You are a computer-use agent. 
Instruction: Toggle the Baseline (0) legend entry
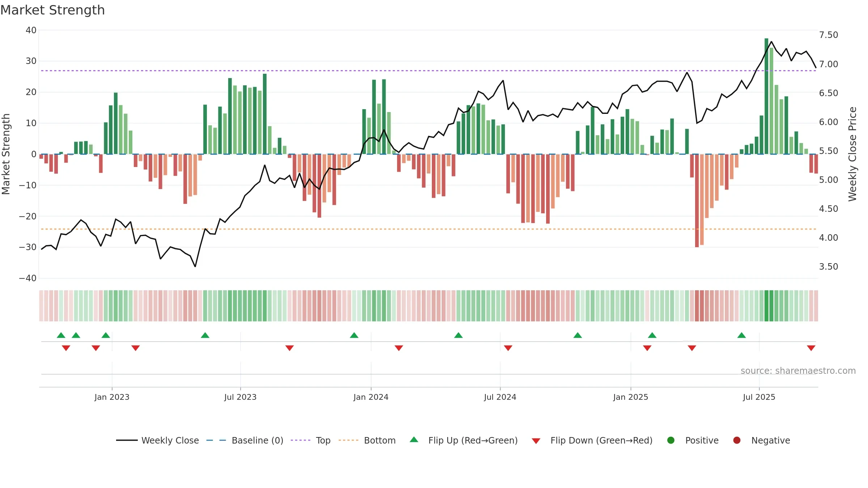tap(244, 440)
